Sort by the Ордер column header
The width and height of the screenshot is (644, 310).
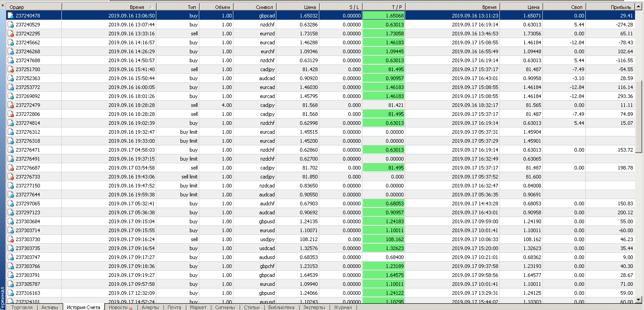point(34,7)
